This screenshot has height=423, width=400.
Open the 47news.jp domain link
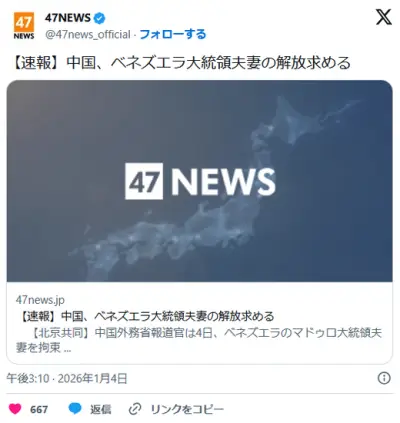(x=40, y=300)
